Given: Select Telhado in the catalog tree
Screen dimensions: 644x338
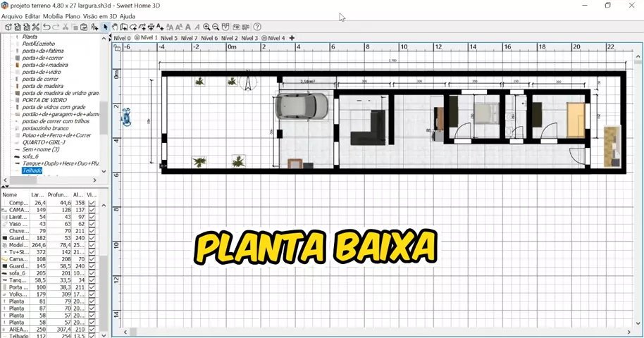Looking at the screenshot, I should click(32, 170).
